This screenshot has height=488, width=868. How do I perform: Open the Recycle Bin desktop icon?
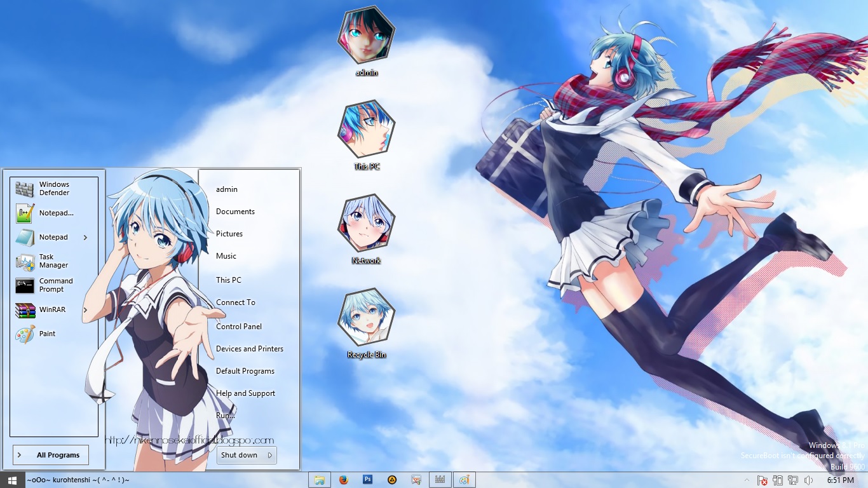point(367,316)
